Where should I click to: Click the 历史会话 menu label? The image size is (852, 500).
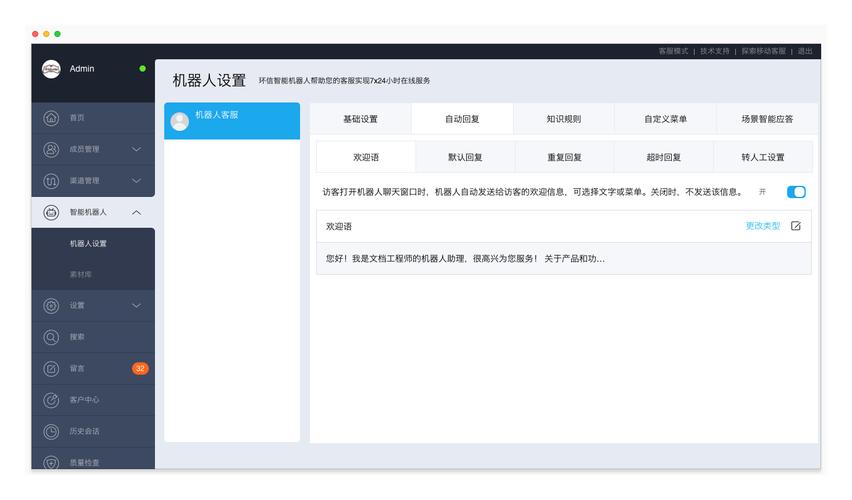(84, 432)
